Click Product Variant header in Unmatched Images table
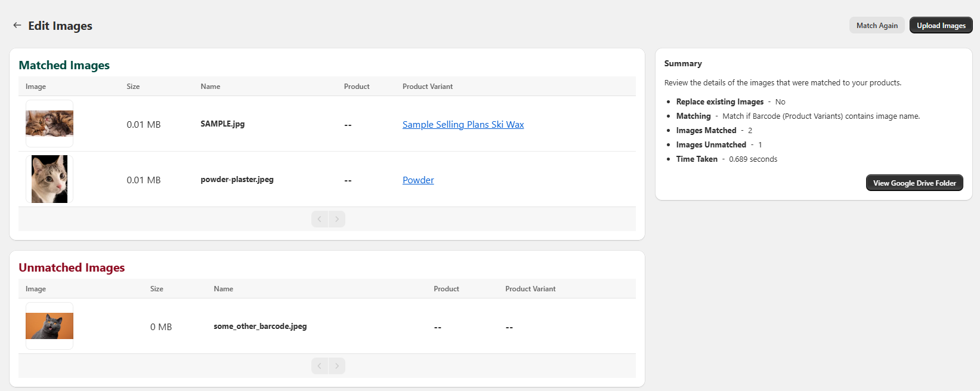This screenshot has height=391, width=980. [530, 289]
